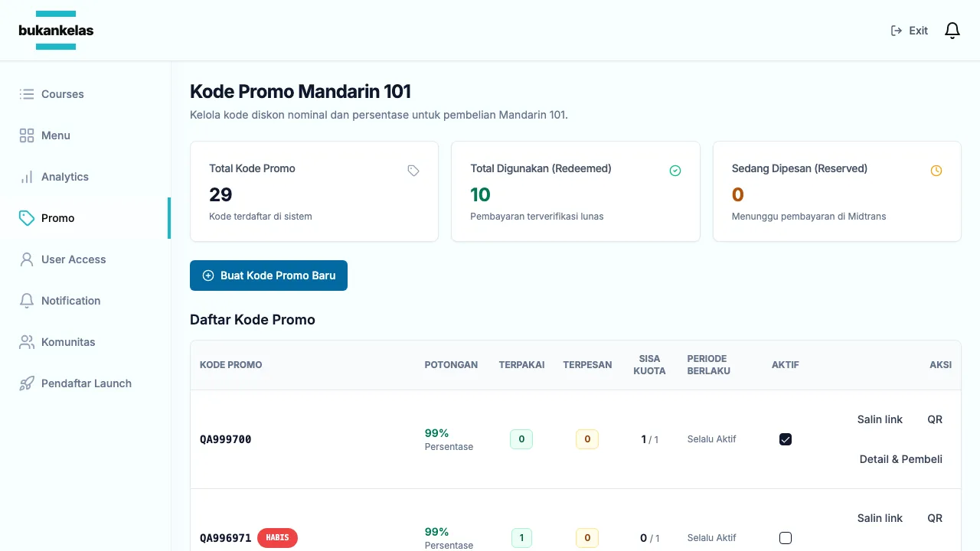This screenshot has height=551, width=980.
Task: Click Salin link for QA996971
Action: 880,518
